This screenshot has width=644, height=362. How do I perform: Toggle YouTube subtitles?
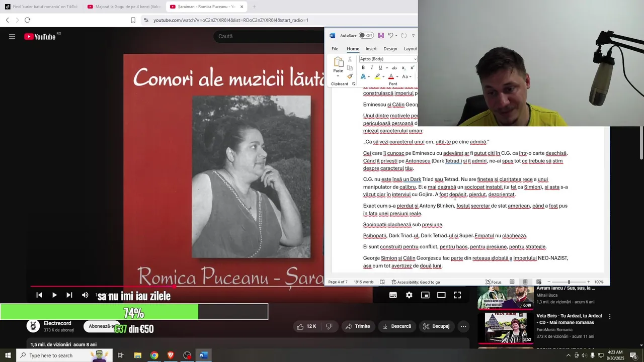pos(393,295)
